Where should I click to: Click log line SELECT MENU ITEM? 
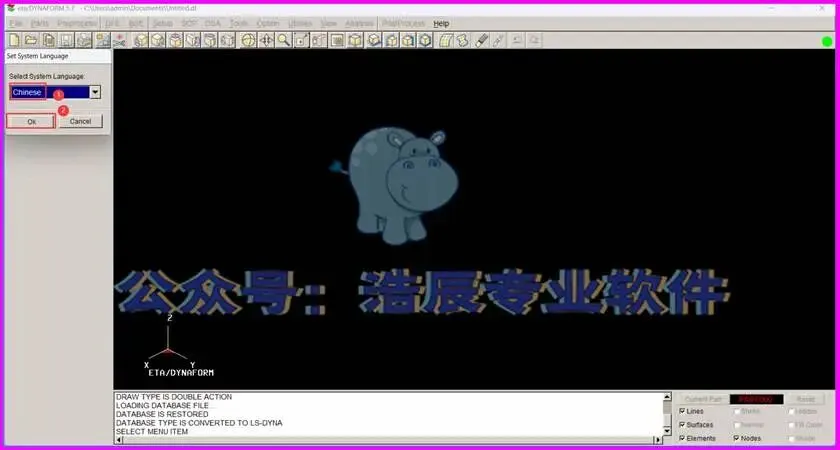(152, 431)
